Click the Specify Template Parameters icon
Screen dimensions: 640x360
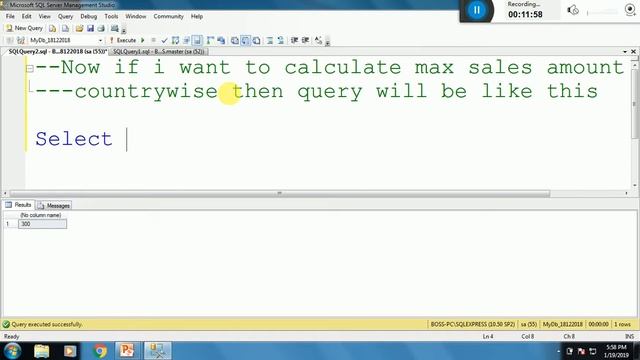tap(318, 40)
